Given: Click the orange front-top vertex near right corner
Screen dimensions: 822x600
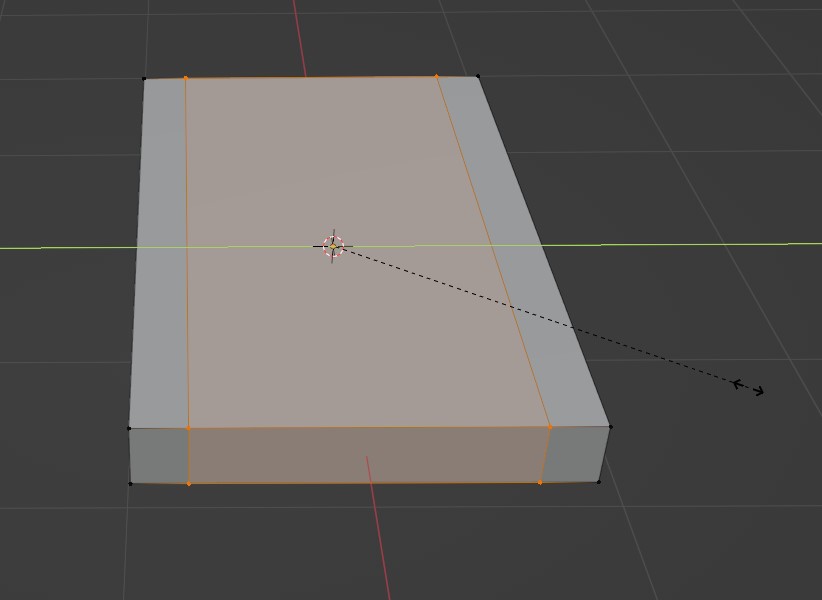Looking at the screenshot, I should pos(550,427).
